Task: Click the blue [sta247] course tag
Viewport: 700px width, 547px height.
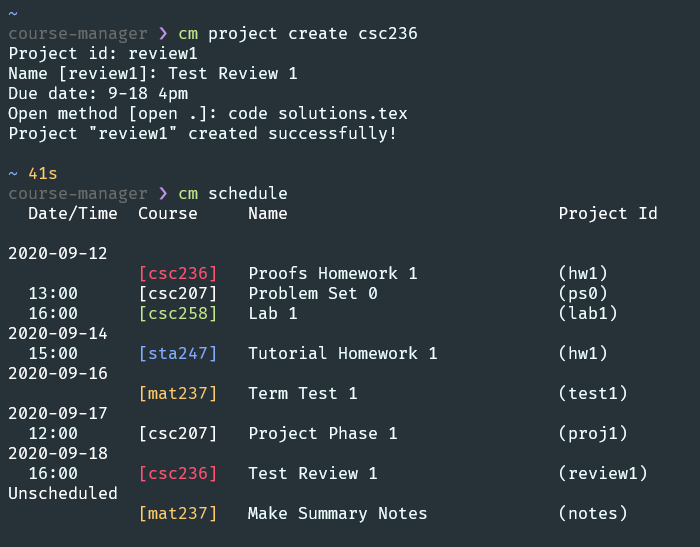Action: [177, 353]
